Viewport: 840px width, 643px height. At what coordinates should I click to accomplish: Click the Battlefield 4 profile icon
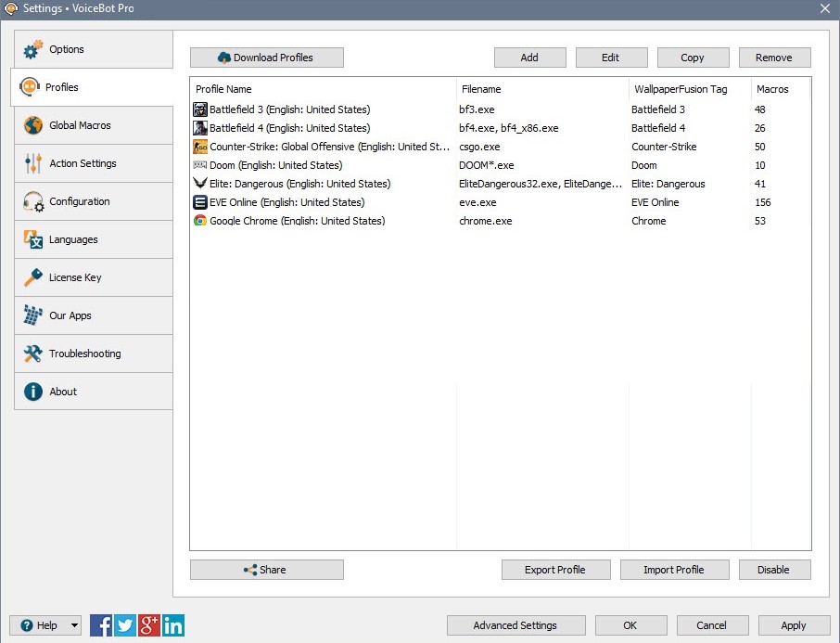[x=200, y=128]
